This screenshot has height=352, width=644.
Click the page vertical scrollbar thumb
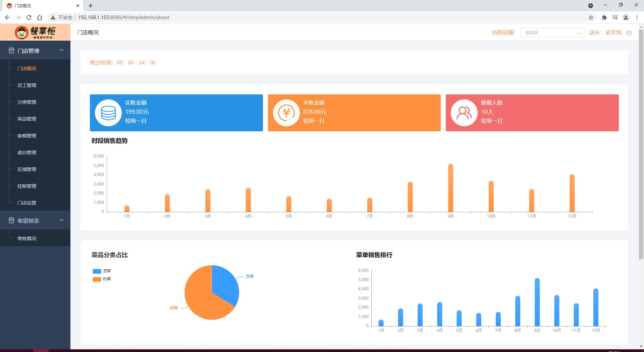click(x=641, y=144)
